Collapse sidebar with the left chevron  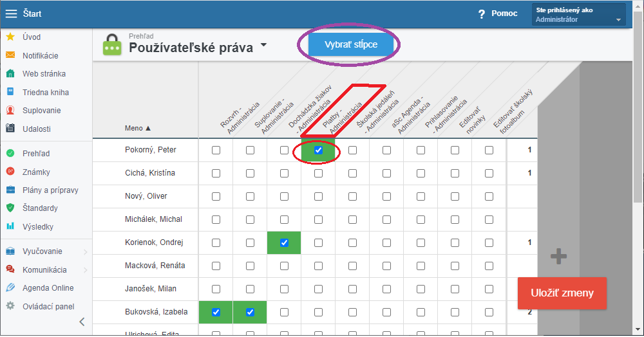[82, 322]
